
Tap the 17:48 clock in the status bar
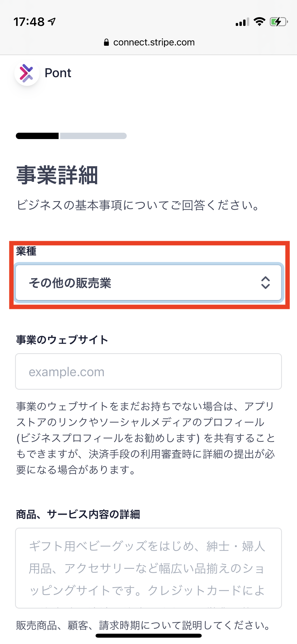point(29,22)
